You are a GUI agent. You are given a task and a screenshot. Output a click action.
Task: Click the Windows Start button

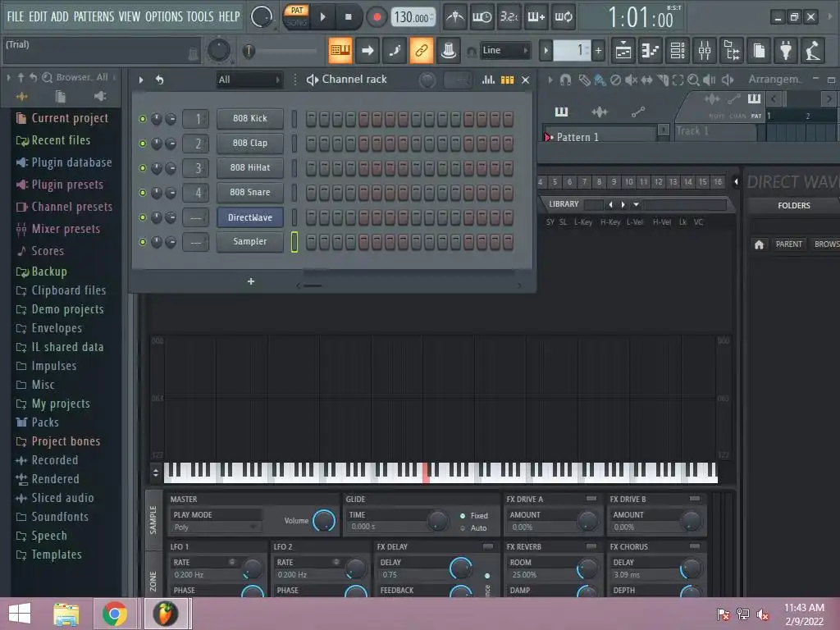pos(20,614)
